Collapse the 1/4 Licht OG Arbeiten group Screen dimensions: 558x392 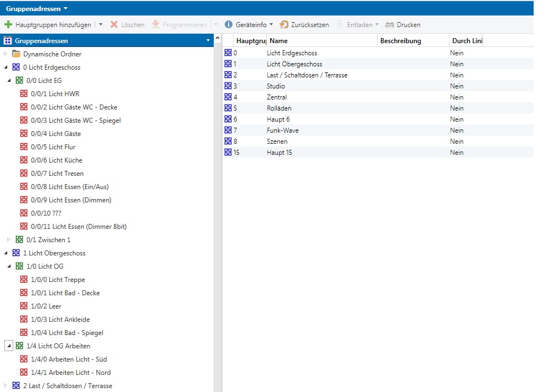pyautogui.click(x=8, y=346)
